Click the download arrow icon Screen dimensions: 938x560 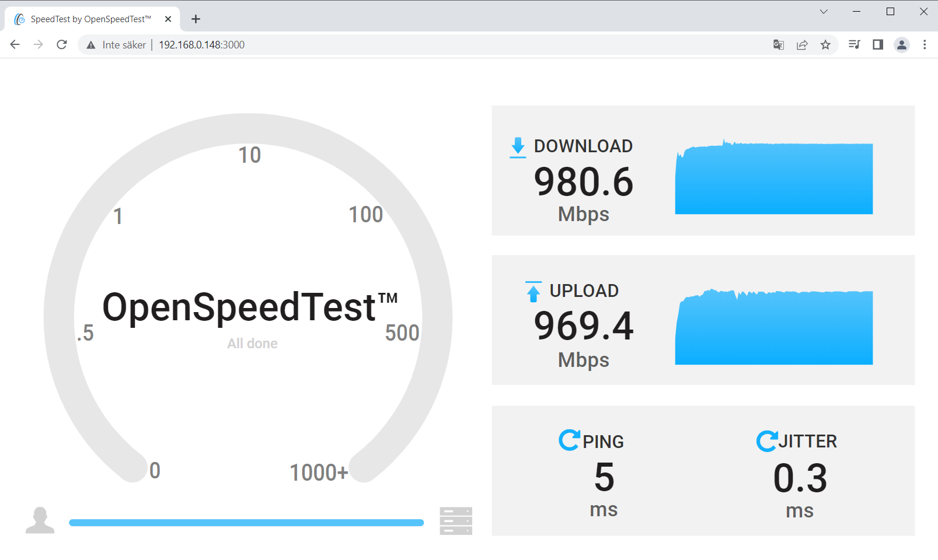point(518,147)
